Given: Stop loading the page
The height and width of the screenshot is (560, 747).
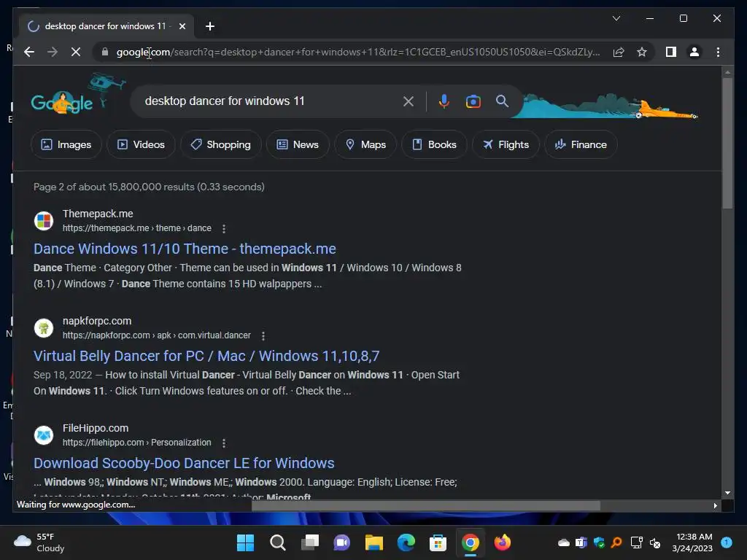Looking at the screenshot, I should pyautogui.click(x=76, y=52).
